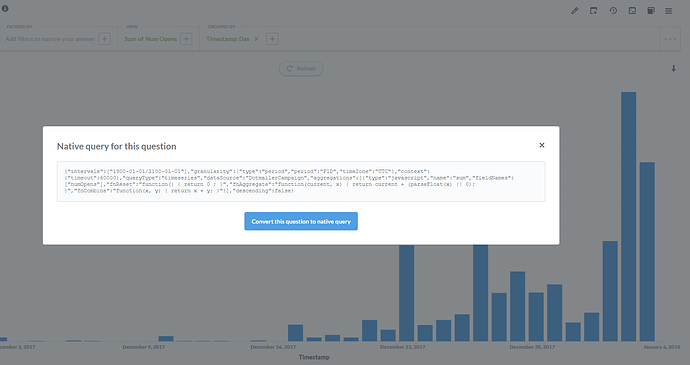Click the Refresh button
This screenshot has height=365, width=690.
(x=301, y=68)
